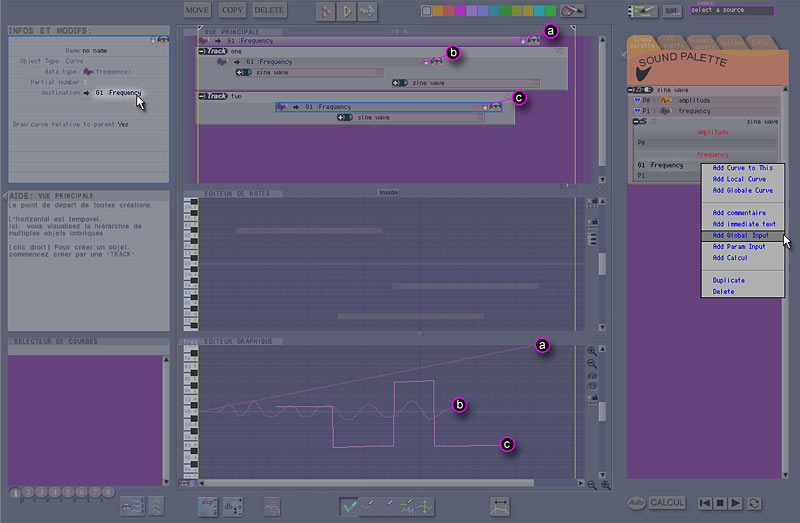800x523 pixels.
Task: Select the straight line pencil tool
Action: click(x=387, y=507)
